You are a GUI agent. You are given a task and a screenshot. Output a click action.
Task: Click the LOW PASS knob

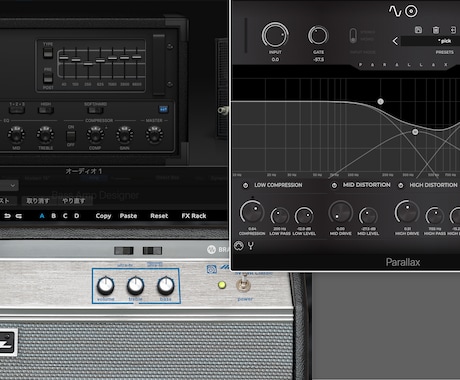(279, 216)
